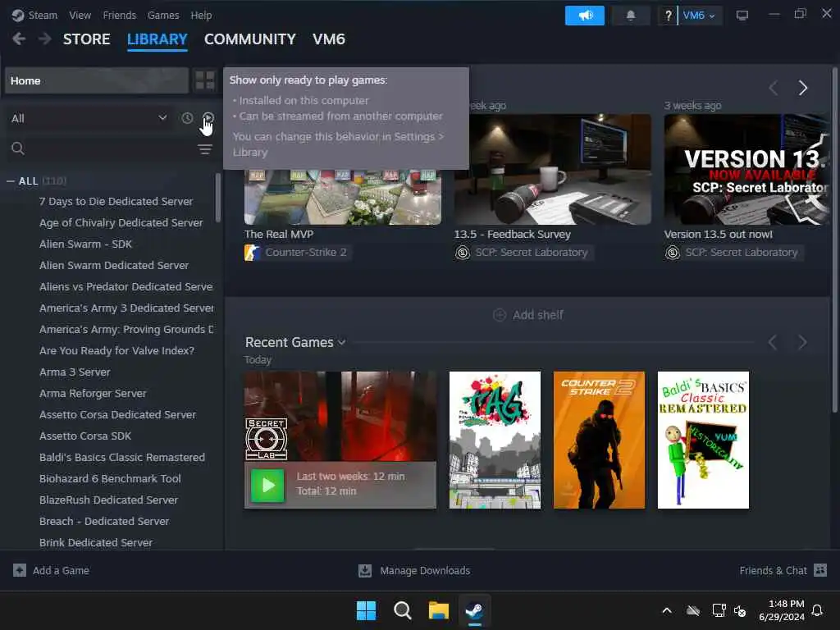This screenshot has height=630, width=840.
Task: Open the announcements megaphone button
Action: [584, 16]
